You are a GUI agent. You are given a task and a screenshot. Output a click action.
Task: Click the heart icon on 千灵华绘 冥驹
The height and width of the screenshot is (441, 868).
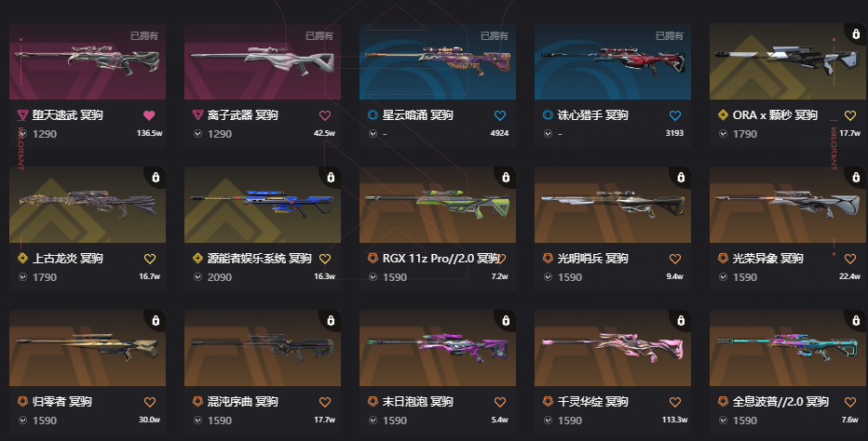[675, 402]
